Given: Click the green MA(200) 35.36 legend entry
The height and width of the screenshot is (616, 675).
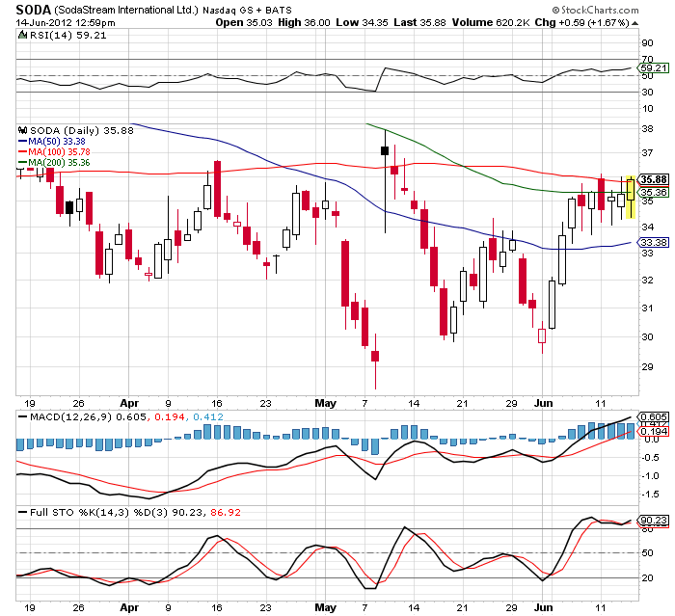Looking at the screenshot, I should click(x=54, y=162).
